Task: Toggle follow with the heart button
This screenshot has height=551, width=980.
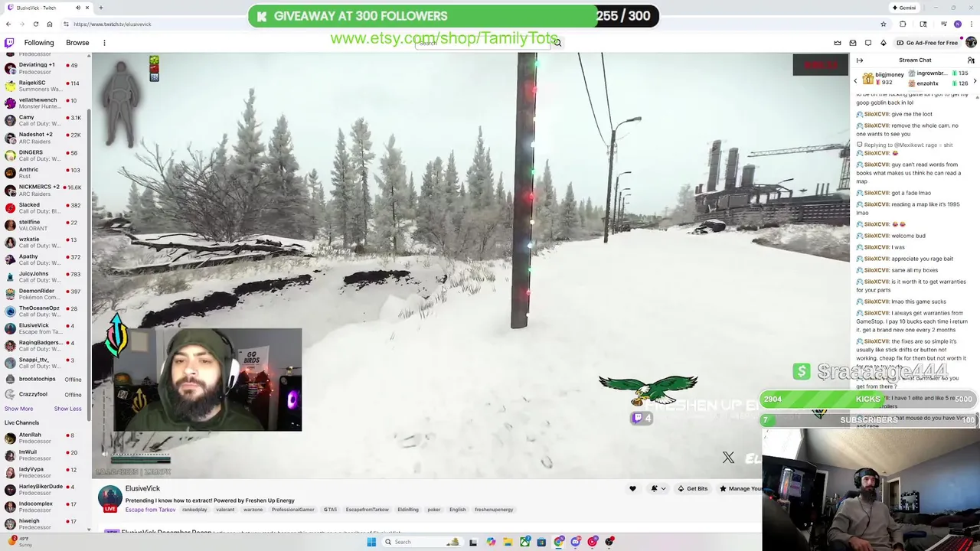Action: point(632,489)
